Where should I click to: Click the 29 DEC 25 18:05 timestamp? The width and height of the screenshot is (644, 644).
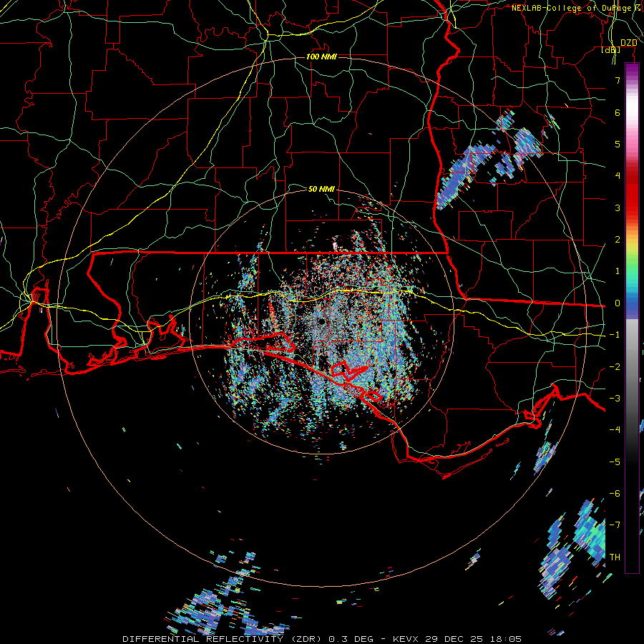(x=473, y=639)
